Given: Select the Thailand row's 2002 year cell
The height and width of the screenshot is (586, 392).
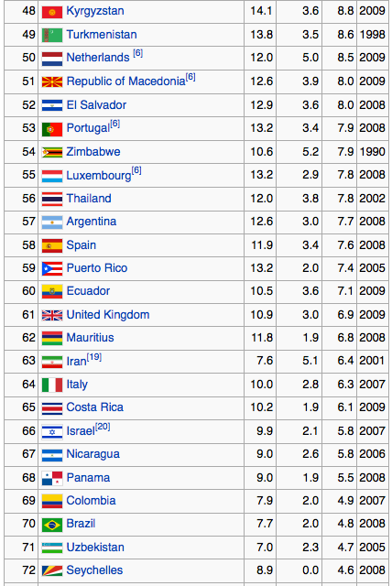Looking at the screenshot, I should pos(372,199).
